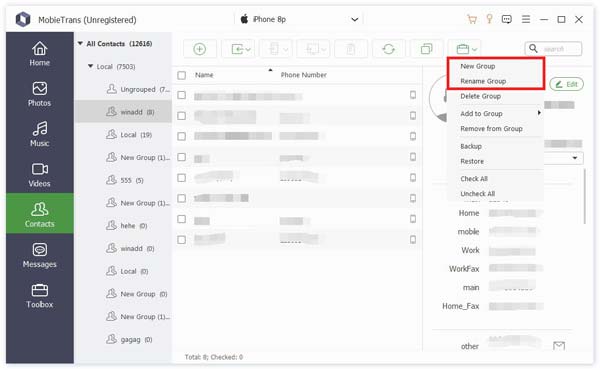Viewport: 600px width, 370px height.
Task: Select the gagag (0) group
Action: tap(123, 339)
